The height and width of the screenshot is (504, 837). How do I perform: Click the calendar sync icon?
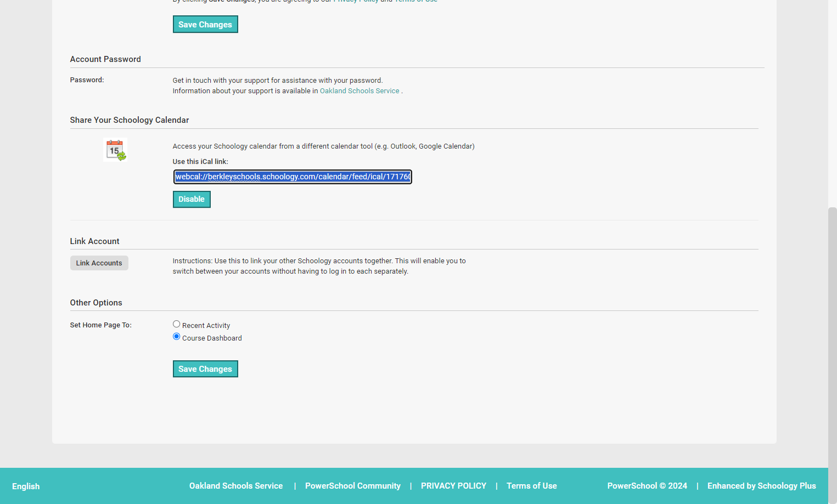point(115,150)
